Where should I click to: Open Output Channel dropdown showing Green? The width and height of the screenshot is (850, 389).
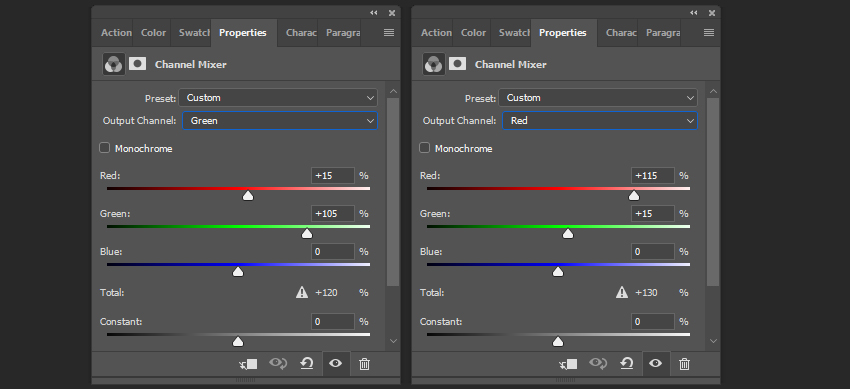click(x=280, y=121)
